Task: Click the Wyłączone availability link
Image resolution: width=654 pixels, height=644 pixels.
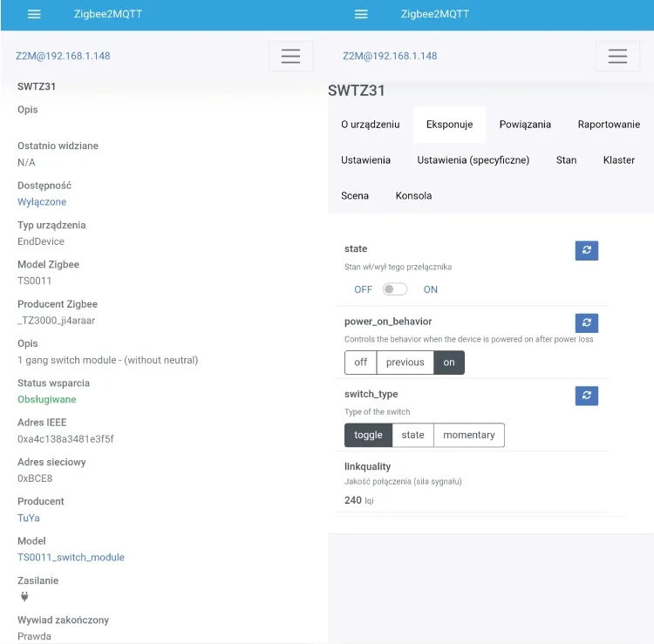Action: coord(42,202)
